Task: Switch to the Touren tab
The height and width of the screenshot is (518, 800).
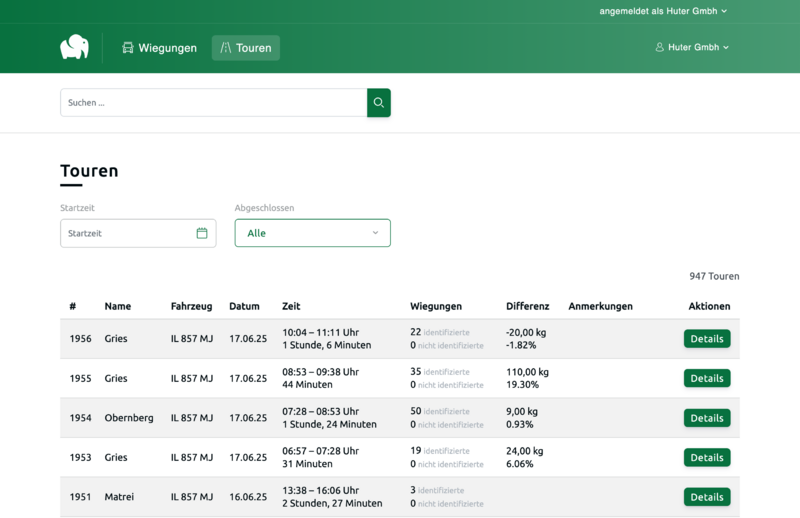Action: coord(246,48)
